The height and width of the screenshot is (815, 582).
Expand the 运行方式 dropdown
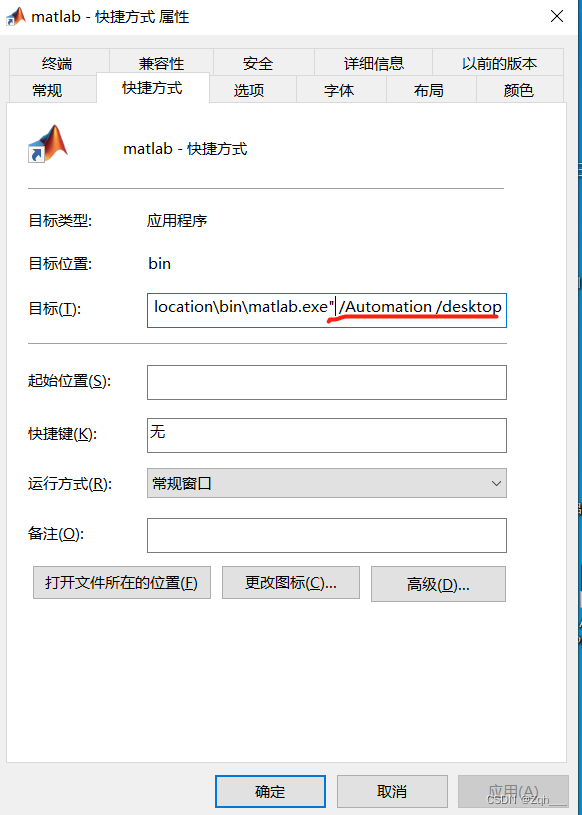click(327, 483)
